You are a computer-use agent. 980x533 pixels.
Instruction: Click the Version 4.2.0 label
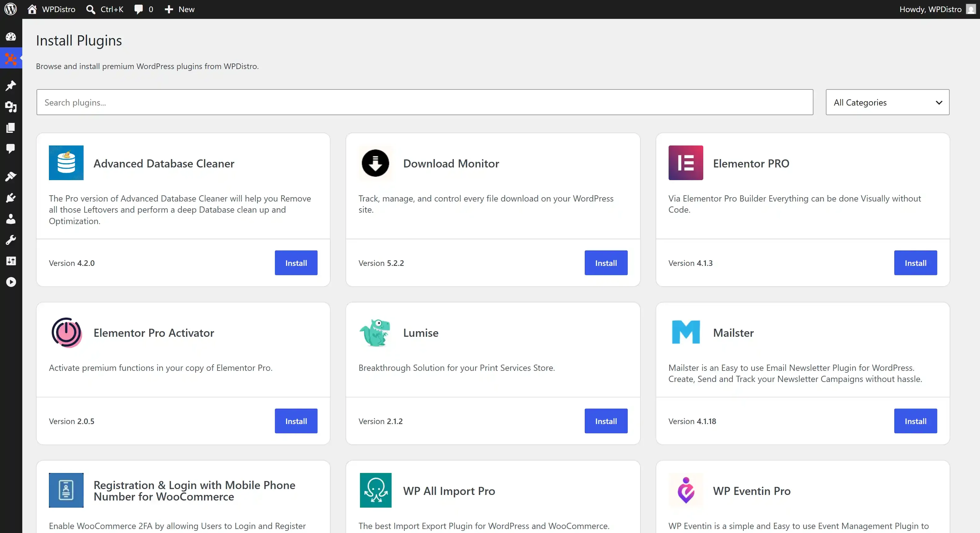(x=72, y=263)
